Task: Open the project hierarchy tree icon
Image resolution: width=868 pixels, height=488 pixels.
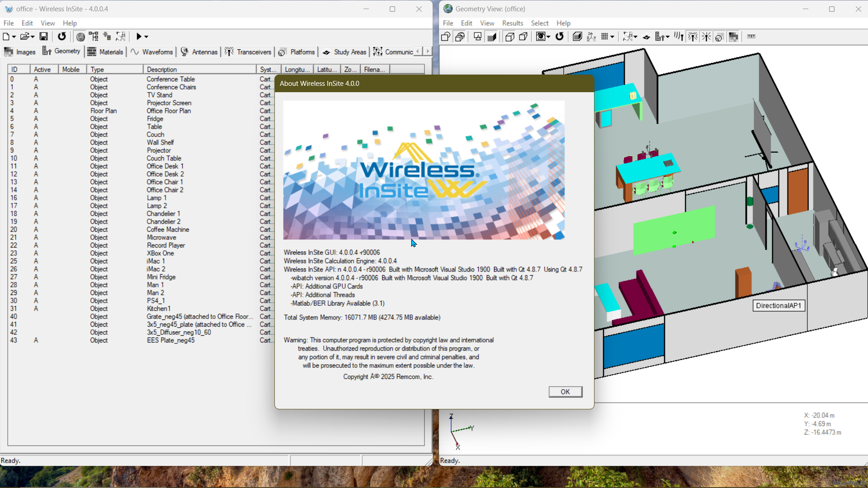Action: point(94,37)
